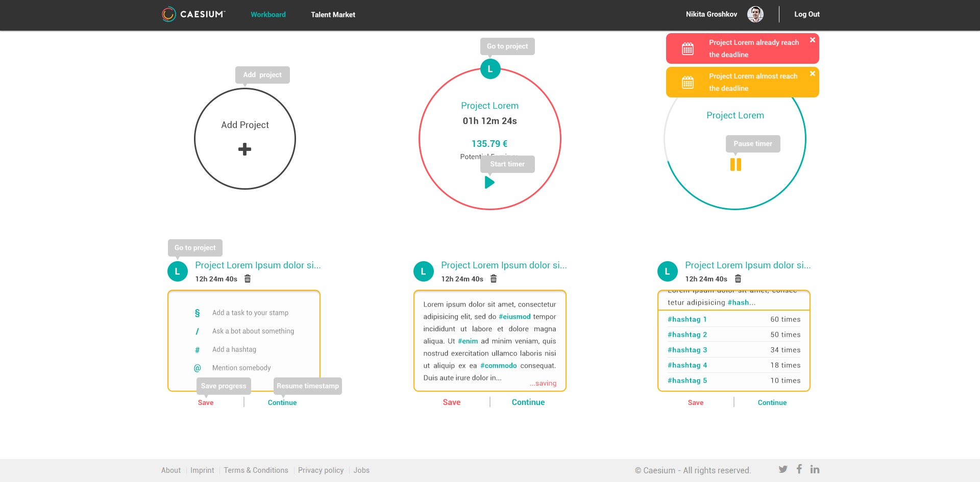Click Save under the hashtag list card
Screen dimensions: 980x482
click(x=696, y=402)
